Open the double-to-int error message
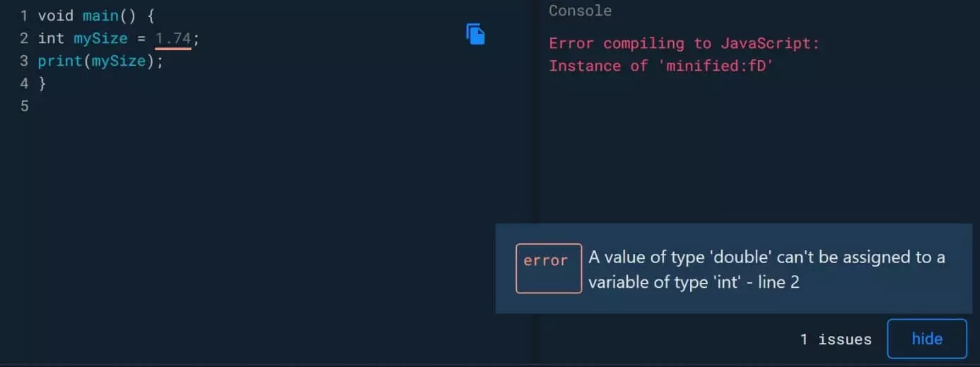Image resolution: width=980 pixels, height=367 pixels. click(766, 269)
